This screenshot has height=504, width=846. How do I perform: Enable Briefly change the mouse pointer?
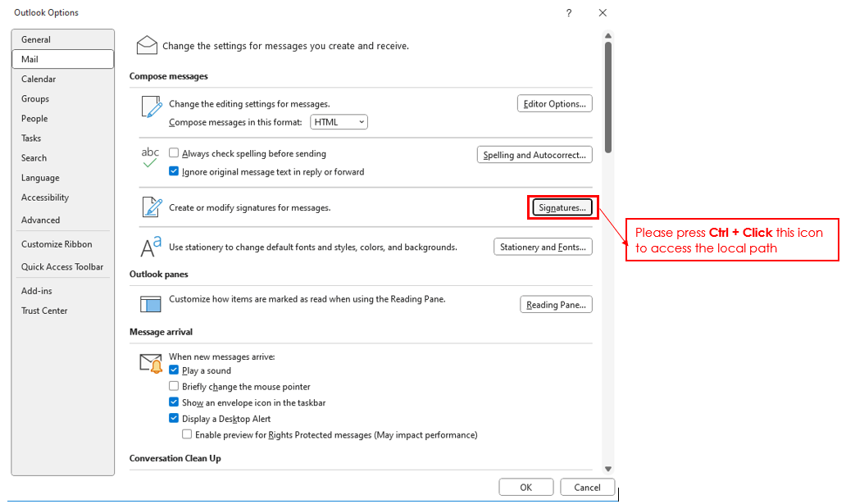(x=174, y=386)
